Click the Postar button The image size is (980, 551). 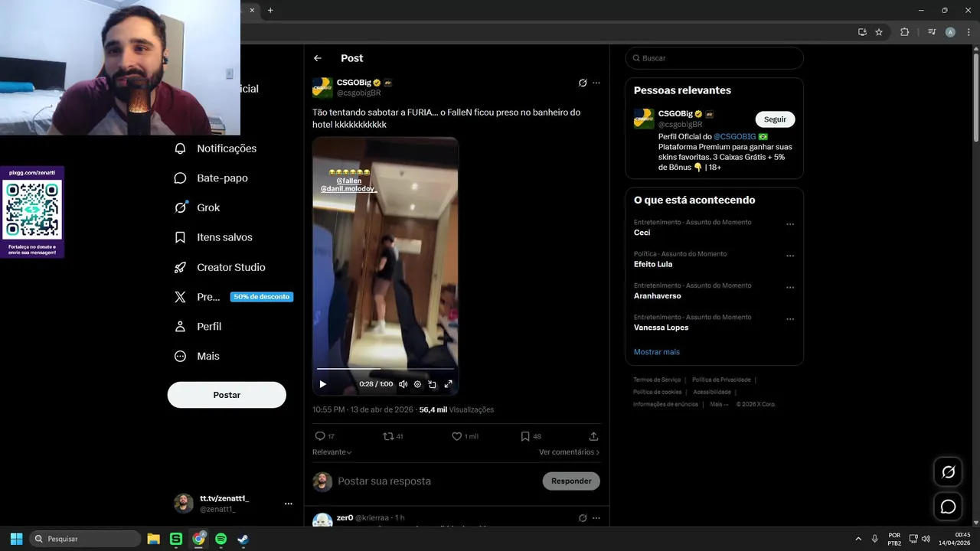coord(227,395)
